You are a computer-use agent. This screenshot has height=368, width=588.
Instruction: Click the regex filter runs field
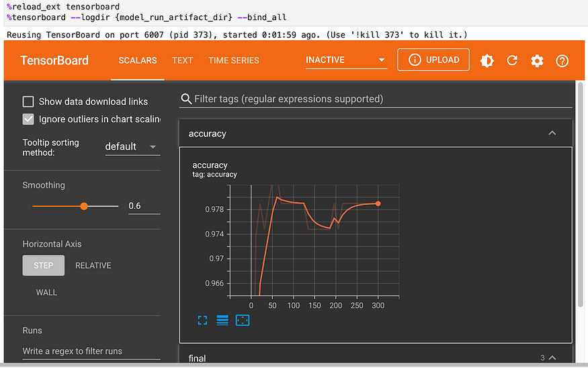91,351
